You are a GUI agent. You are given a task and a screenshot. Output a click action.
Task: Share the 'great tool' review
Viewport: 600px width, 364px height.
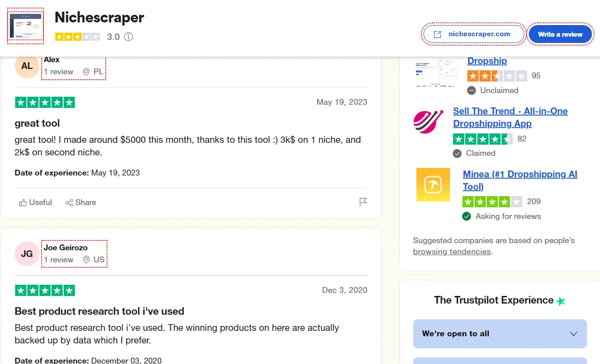[x=81, y=202]
